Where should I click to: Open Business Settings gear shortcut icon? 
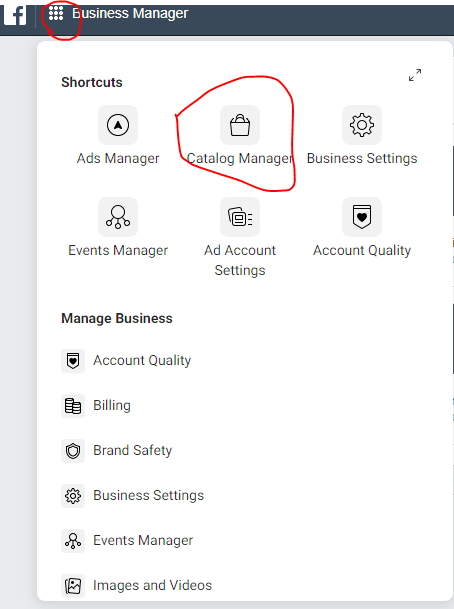(x=362, y=125)
